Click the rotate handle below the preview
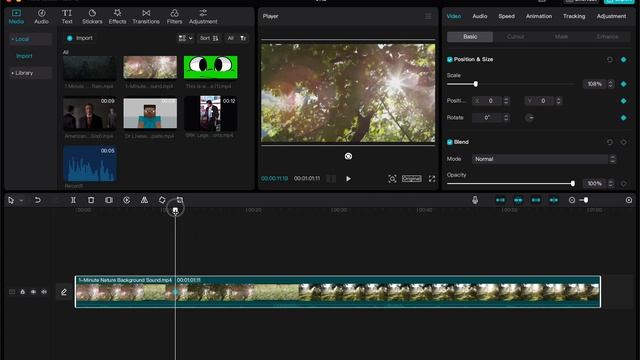Viewport: 640px width, 360px height. [x=348, y=156]
